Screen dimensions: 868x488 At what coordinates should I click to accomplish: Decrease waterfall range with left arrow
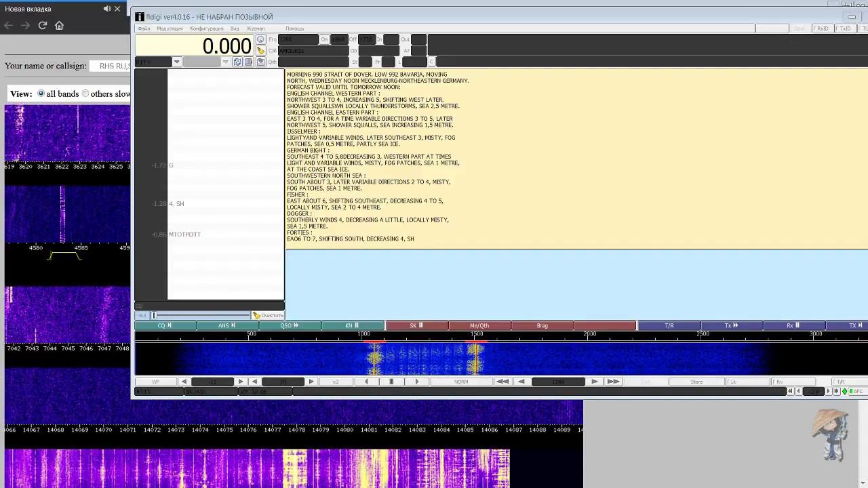click(x=255, y=382)
